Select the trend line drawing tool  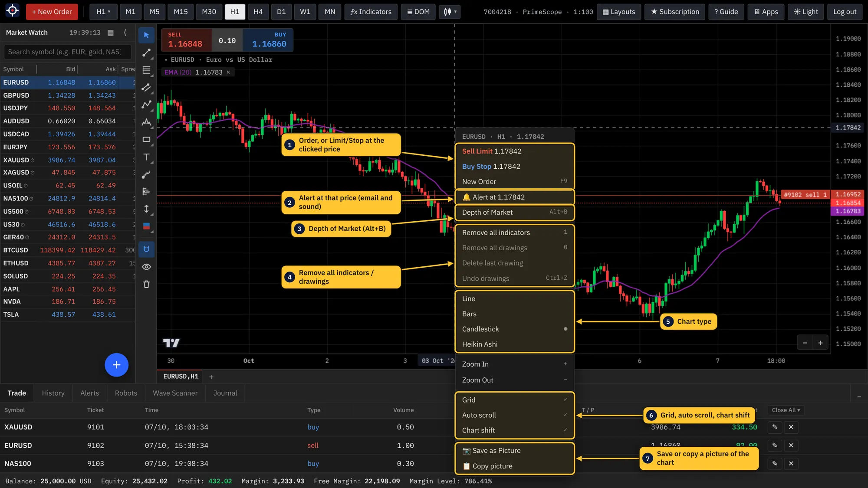(x=146, y=53)
